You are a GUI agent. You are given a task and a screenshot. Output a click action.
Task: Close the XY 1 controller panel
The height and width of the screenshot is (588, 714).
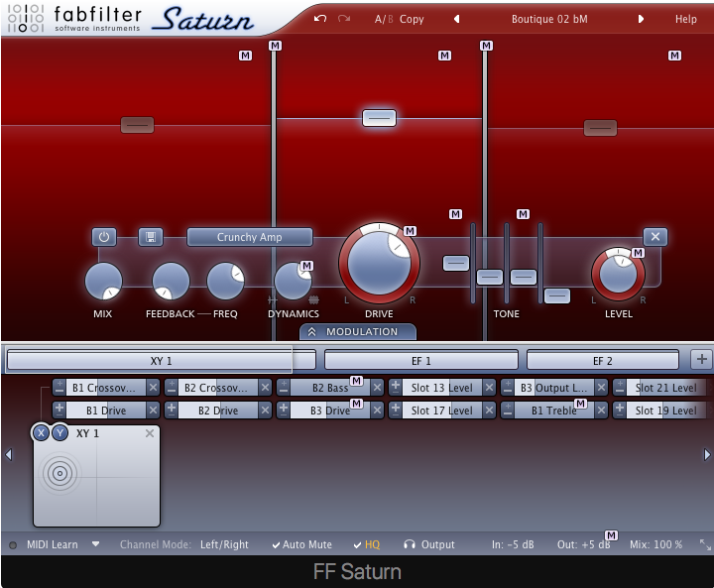point(150,433)
